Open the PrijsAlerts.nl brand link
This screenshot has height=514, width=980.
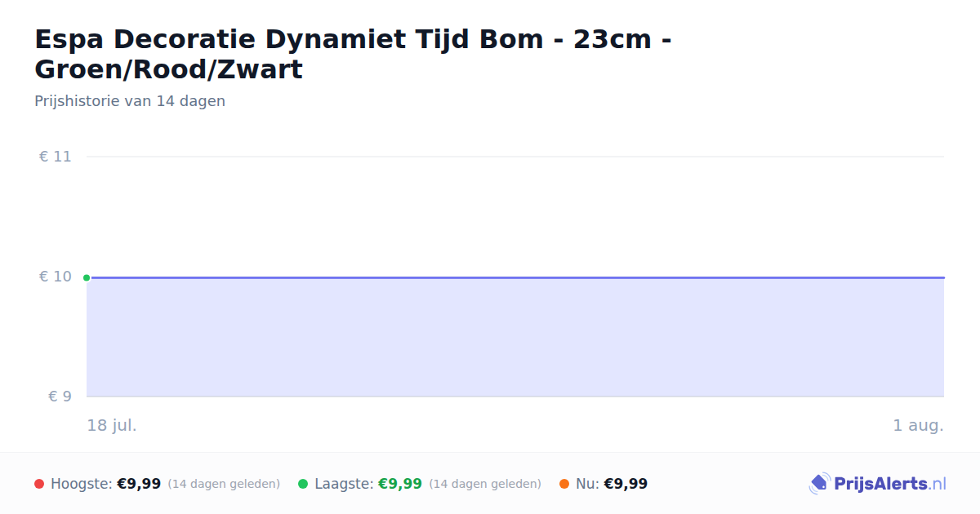click(878, 484)
